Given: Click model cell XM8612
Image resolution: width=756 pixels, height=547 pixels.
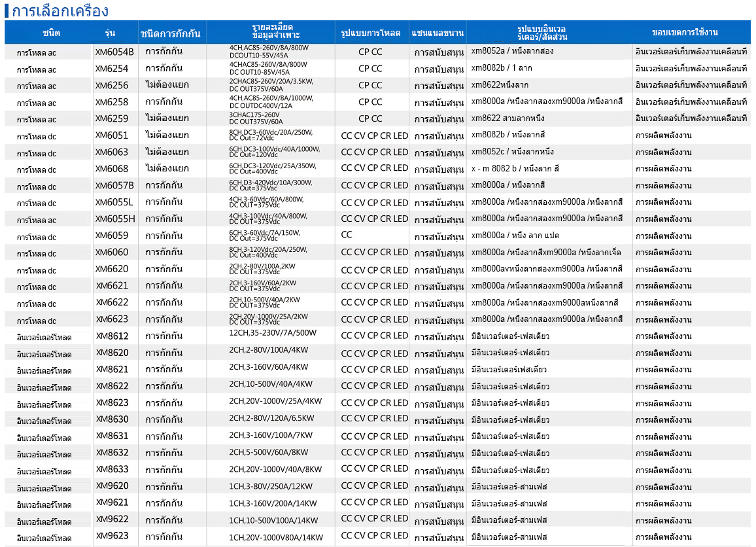Looking at the screenshot, I should [112, 336].
